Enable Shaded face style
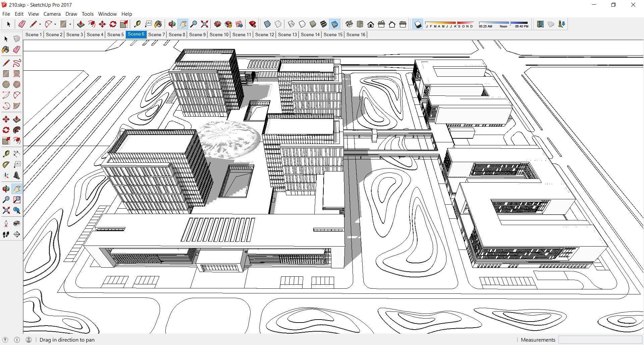Screen dimensions: 644x345 click(x=313, y=24)
